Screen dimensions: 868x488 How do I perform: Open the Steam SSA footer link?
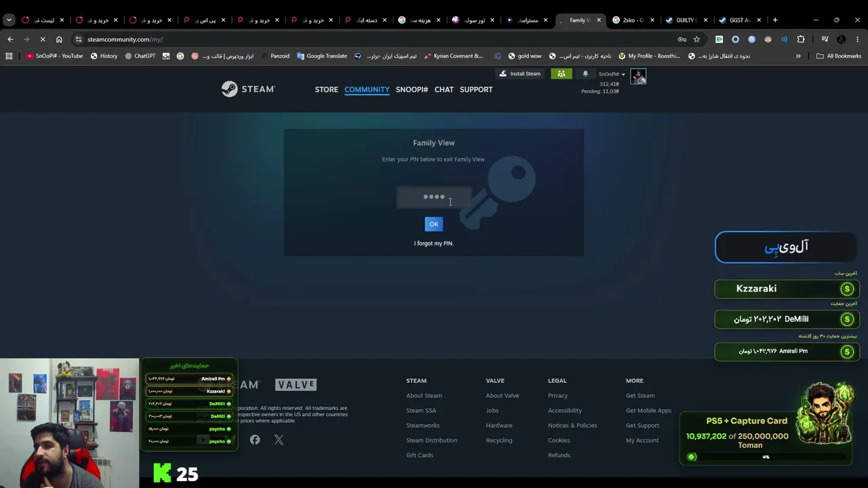(x=421, y=411)
